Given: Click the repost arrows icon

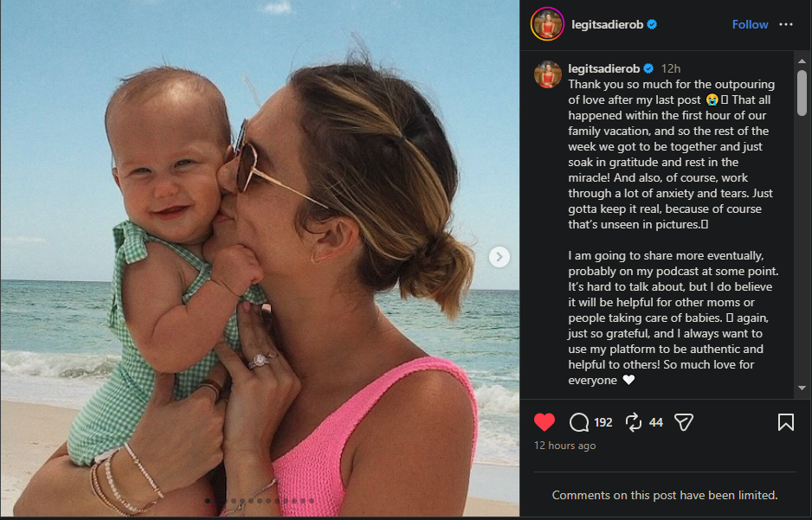Looking at the screenshot, I should 633,422.
